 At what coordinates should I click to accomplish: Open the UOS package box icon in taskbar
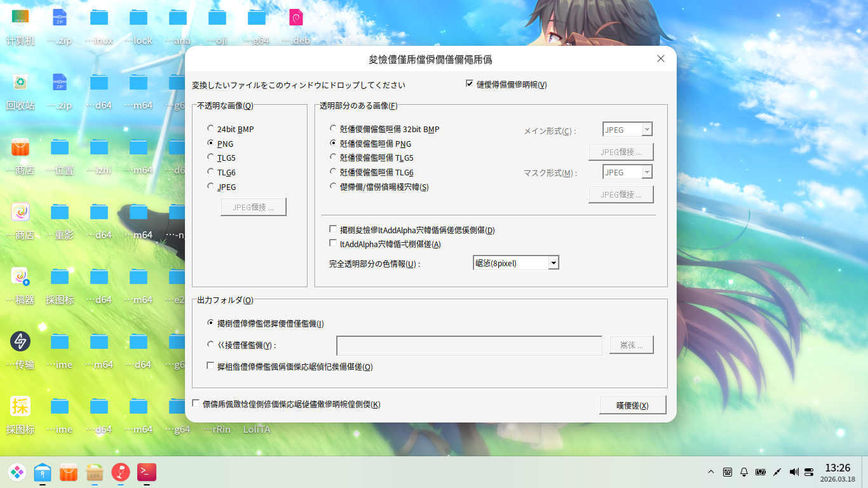pos(94,472)
